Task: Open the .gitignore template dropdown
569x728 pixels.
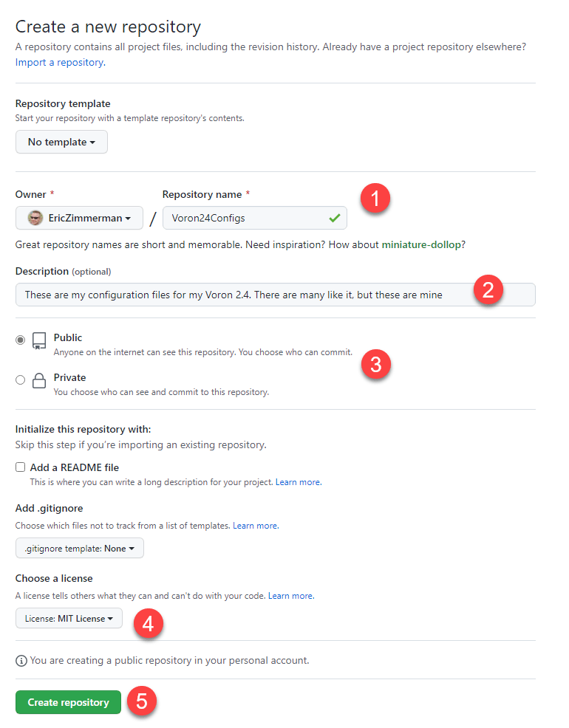Action: click(79, 548)
